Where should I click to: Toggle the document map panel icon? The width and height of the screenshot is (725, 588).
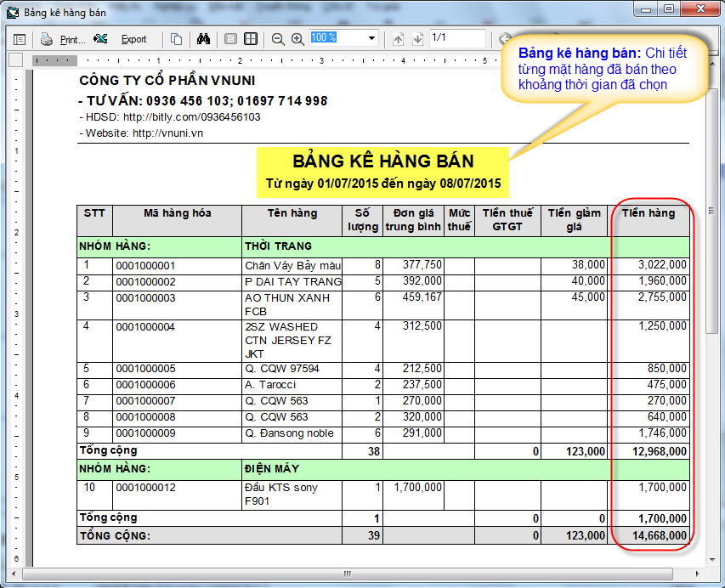(x=20, y=39)
